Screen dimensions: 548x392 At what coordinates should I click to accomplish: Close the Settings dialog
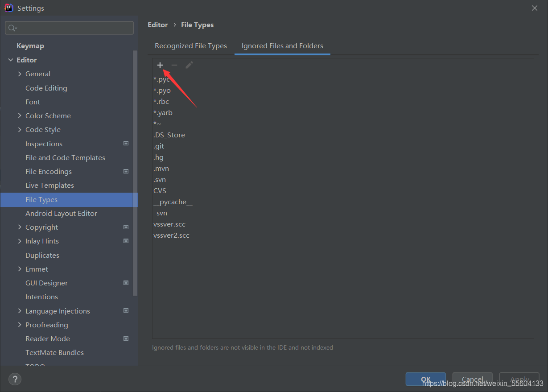pyautogui.click(x=535, y=8)
